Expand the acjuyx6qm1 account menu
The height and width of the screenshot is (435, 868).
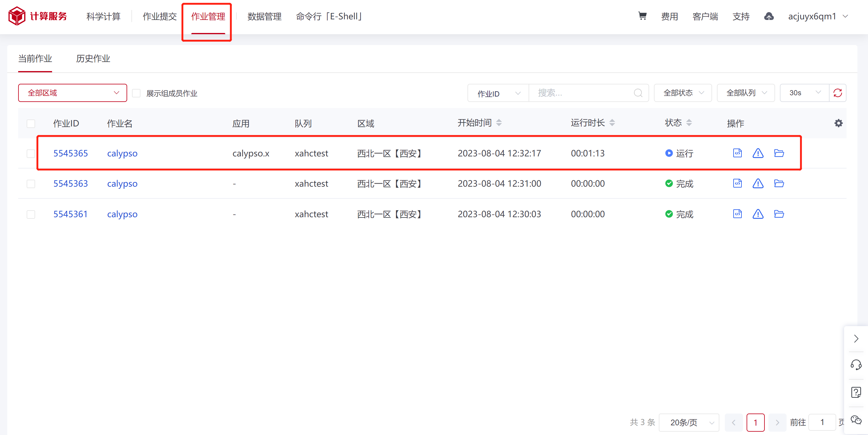(x=817, y=16)
